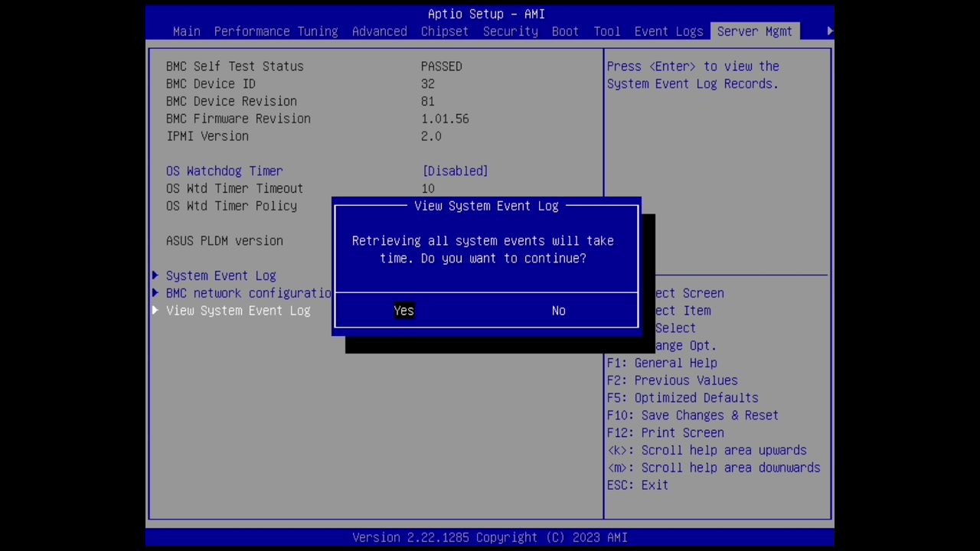Open the Boot tab
The height and width of the screenshot is (551, 980).
point(565,31)
